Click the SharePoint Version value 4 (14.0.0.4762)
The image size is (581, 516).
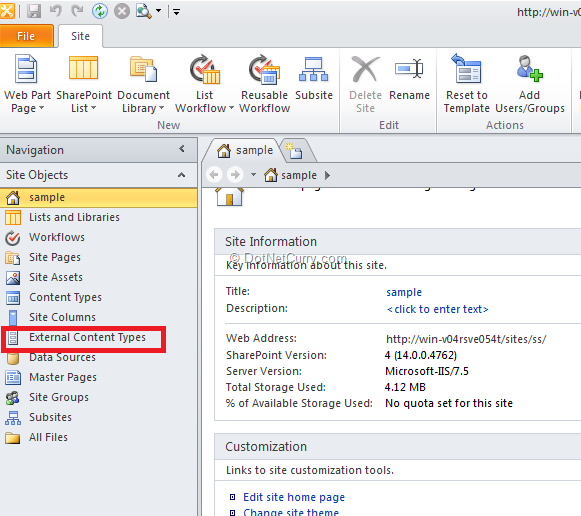point(421,355)
